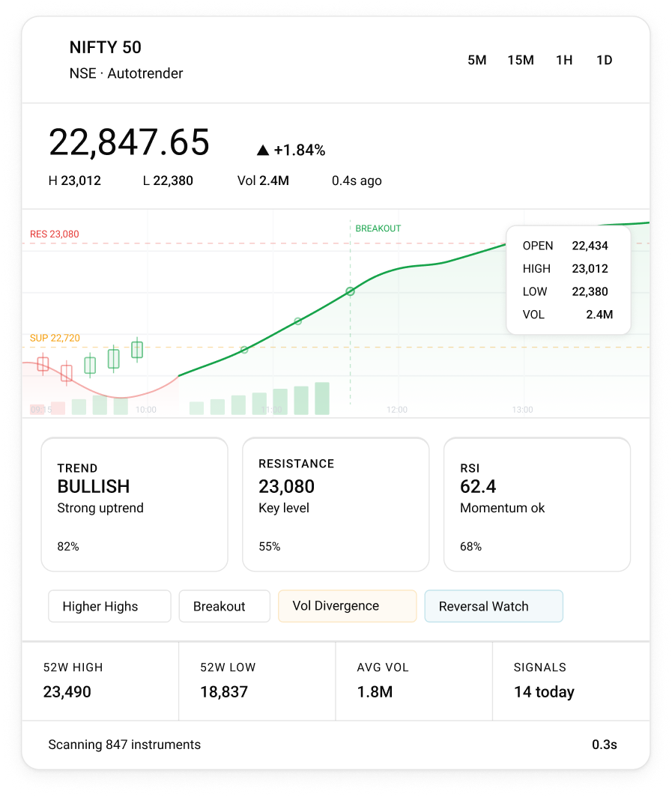Select the 1H timeframe

tap(564, 60)
